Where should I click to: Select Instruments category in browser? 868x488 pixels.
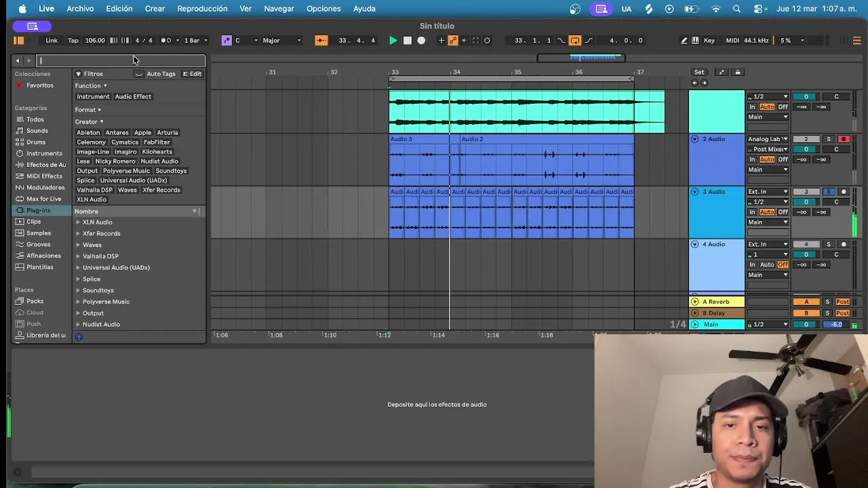click(43, 153)
